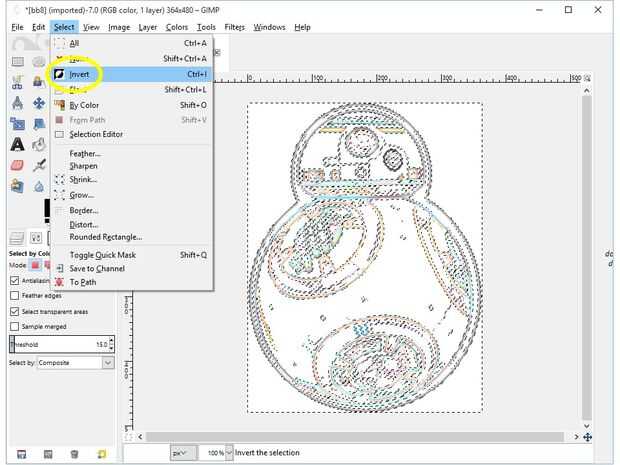Select the Rectangle Select tool icon
The width and height of the screenshot is (620, 465).
point(18,61)
